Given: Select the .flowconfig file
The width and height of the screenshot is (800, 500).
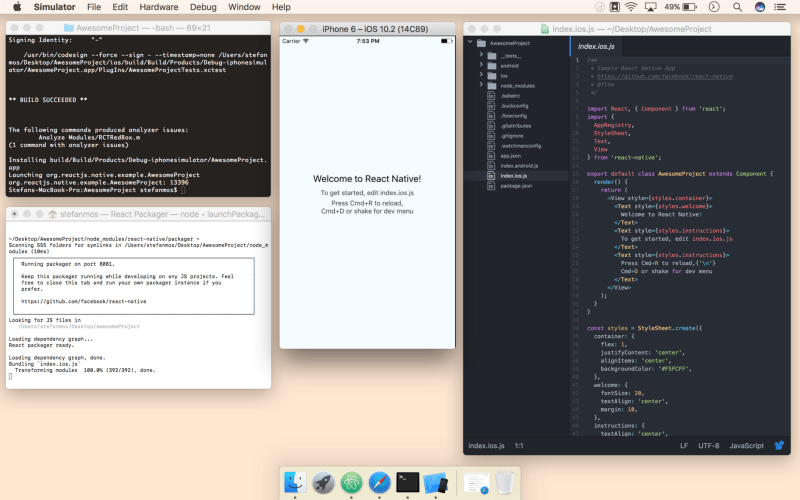Looking at the screenshot, I should [x=516, y=115].
